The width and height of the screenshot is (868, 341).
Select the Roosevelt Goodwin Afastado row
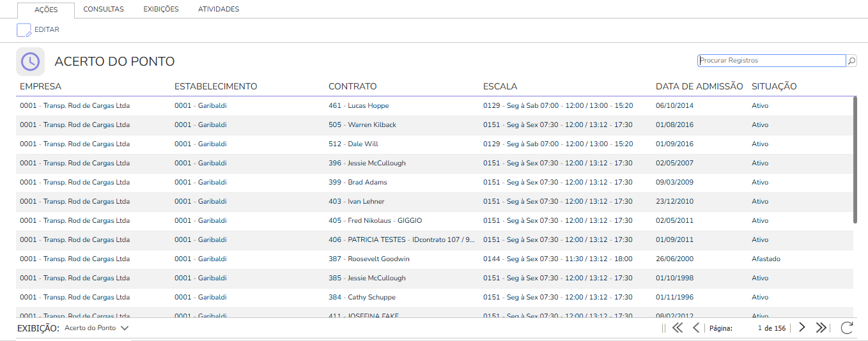click(378, 259)
